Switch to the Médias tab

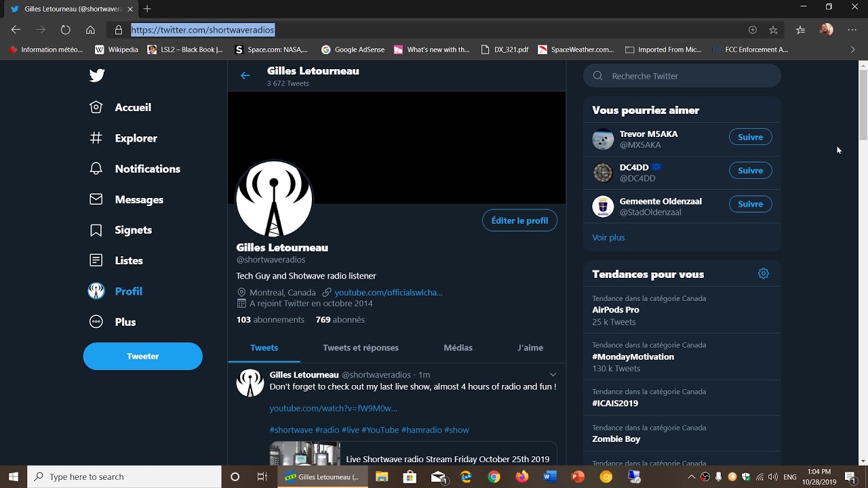point(458,348)
